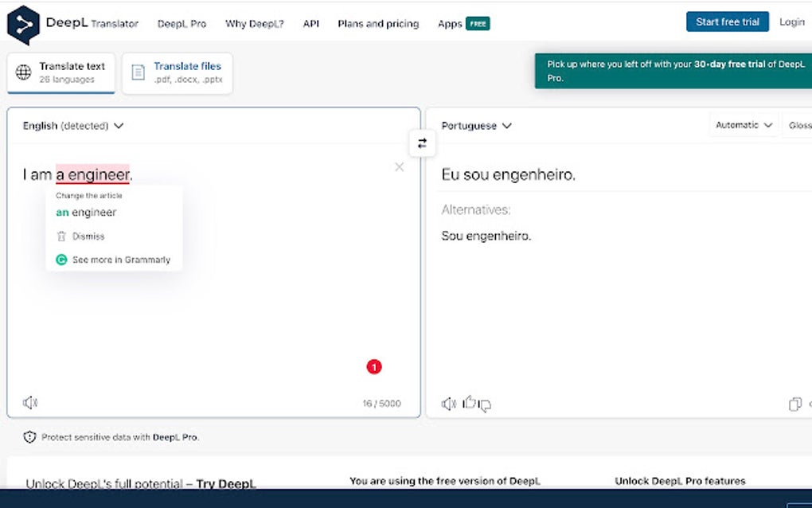Open the Portuguese target language dropdown
The height and width of the screenshot is (508, 812).
[x=476, y=126]
